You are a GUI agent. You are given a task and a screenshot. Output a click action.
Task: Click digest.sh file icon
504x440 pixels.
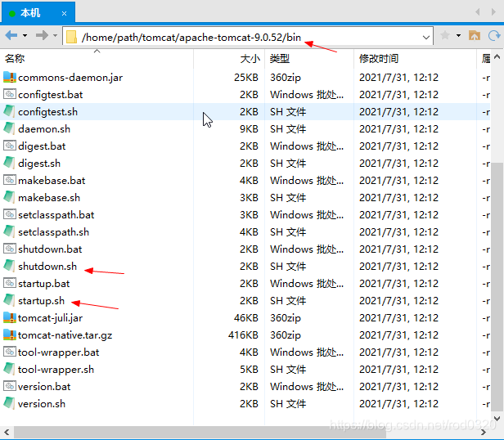(10, 163)
